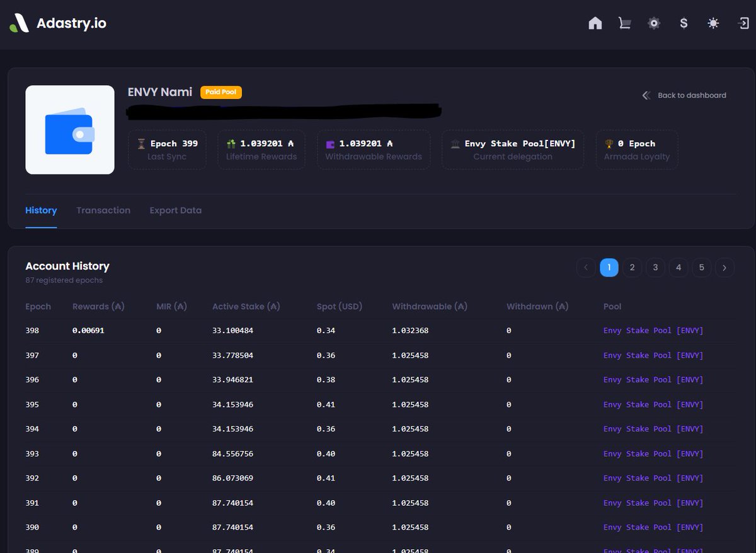The height and width of the screenshot is (553, 756).
Task: Click the Epoch 399 last sync value
Action: pyautogui.click(x=174, y=144)
